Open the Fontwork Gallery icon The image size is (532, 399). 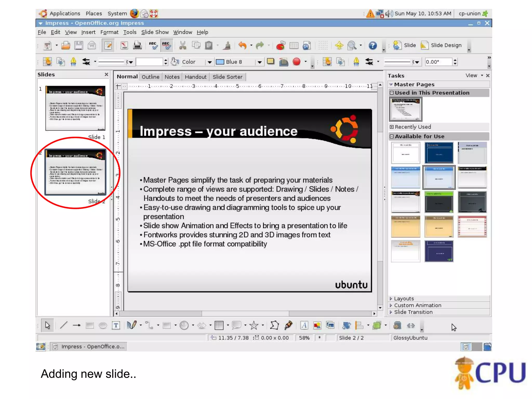304,325
